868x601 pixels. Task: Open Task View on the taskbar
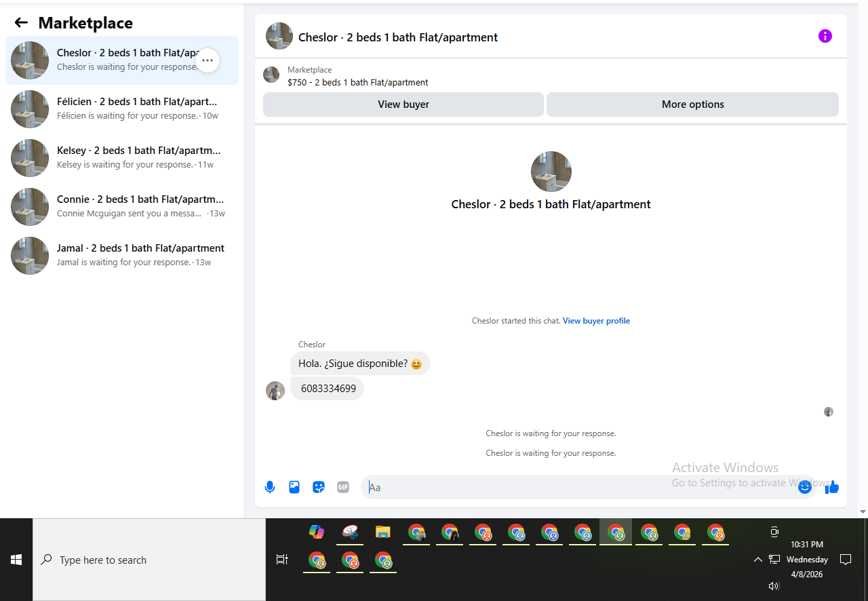point(282,560)
